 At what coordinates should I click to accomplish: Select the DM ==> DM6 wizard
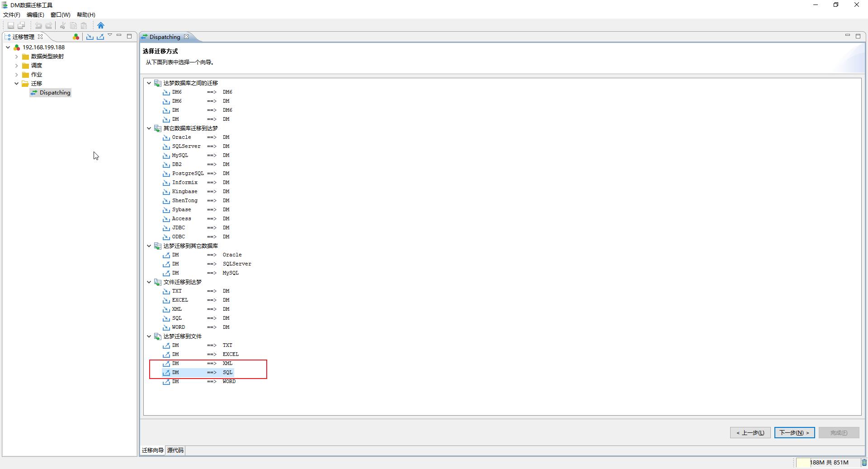click(198, 110)
